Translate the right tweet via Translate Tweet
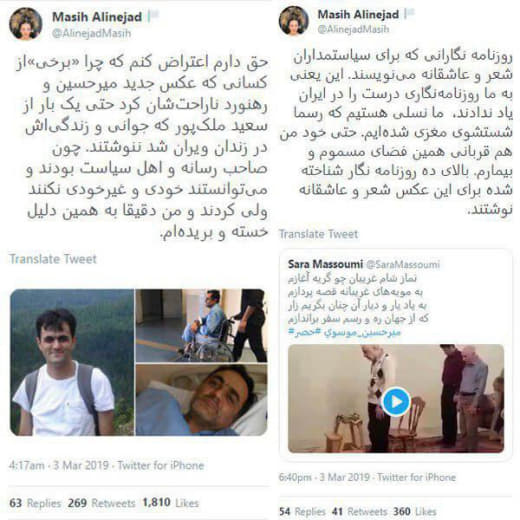This screenshot has width=520, height=520. pyautogui.click(x=319, y=234)
